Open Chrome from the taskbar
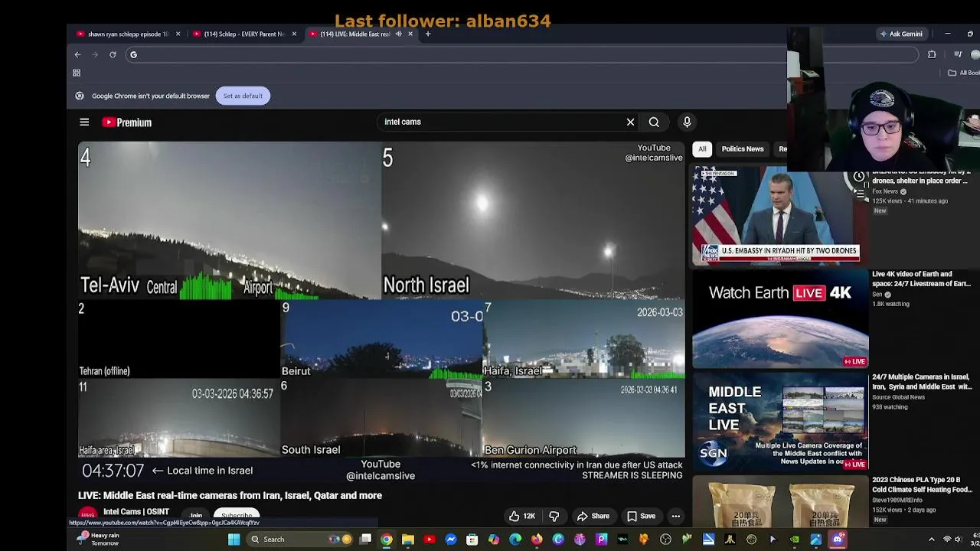 (387, 540)
